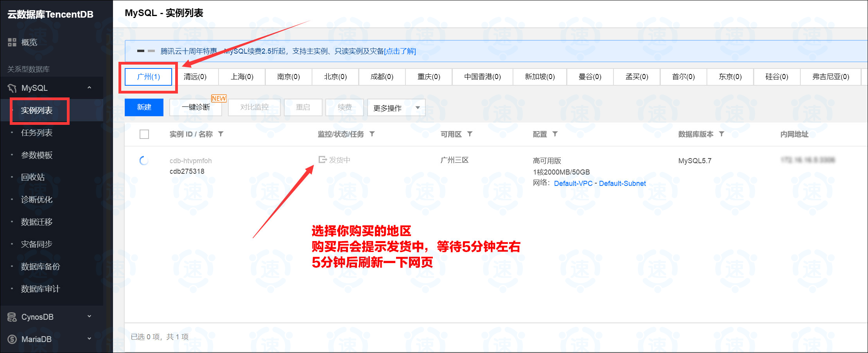The image size is (868, 353).
Task: Filter by 配置 funnel icon
Action: 555,134
